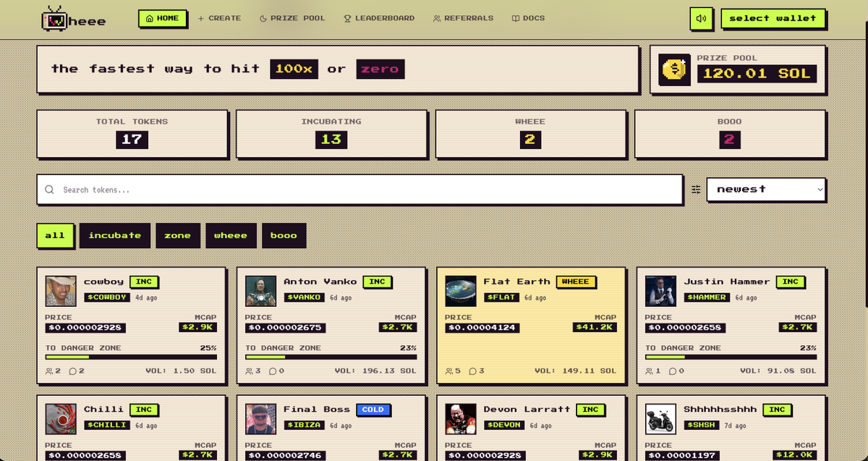Image resolution: width=868 pixels, height=461 pixels.
Task: Click the prize pool coin icon
Action: (x=674, y=70)
